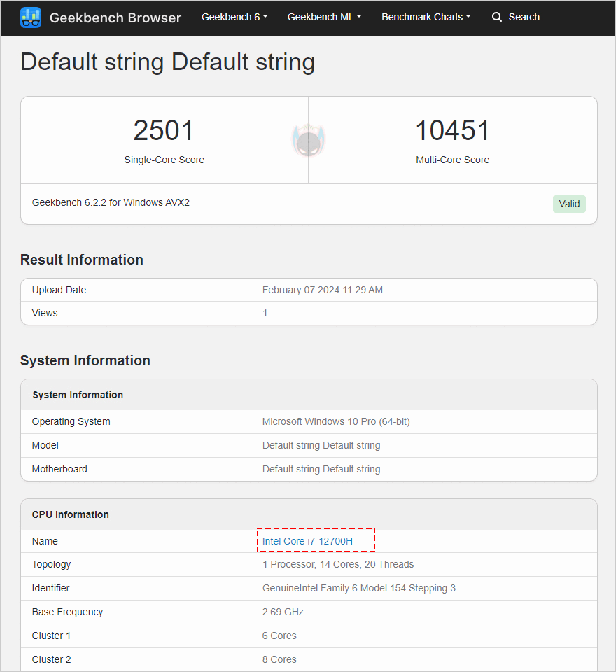Open the Intel Core i7-12700H link
616x672 pixels.
(307, 541)
